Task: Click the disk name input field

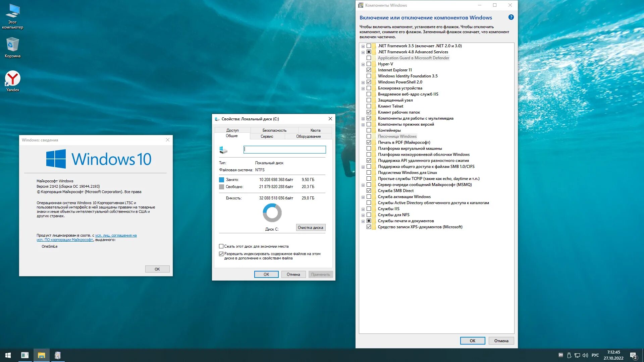Action: point(285,149)
